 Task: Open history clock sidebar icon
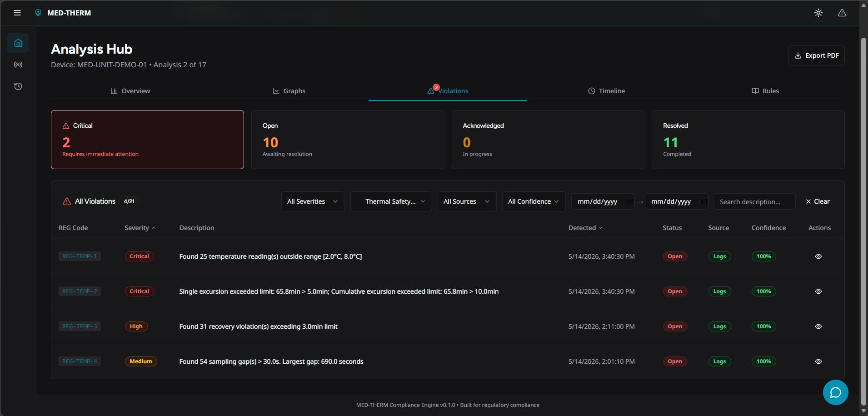point(18,86)
